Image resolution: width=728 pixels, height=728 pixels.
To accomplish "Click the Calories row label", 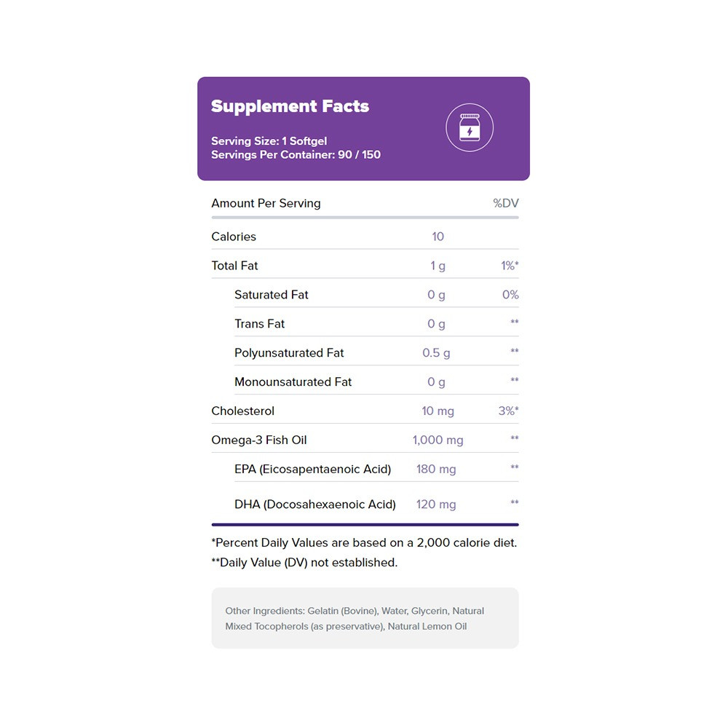I will coord(234,237).
